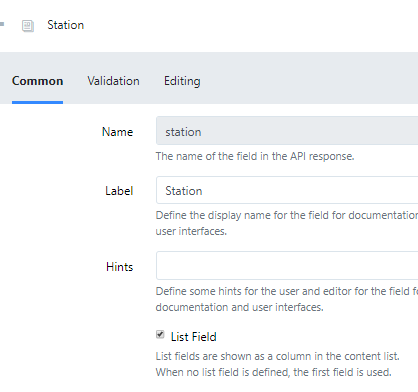Image resolution: width=418 pixels, height=392 pixels.
Task: Click the Label input field
Action: 287,190
